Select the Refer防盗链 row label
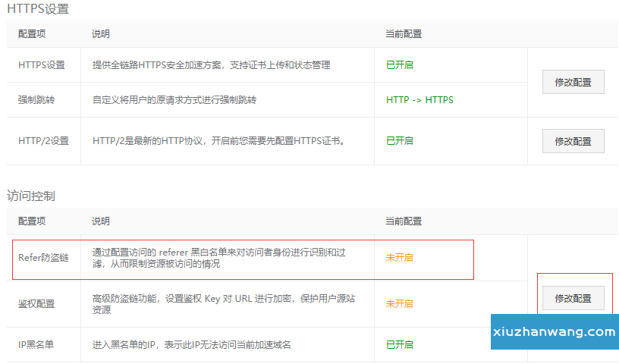This screenshot has height=364, width=619. 43,258
